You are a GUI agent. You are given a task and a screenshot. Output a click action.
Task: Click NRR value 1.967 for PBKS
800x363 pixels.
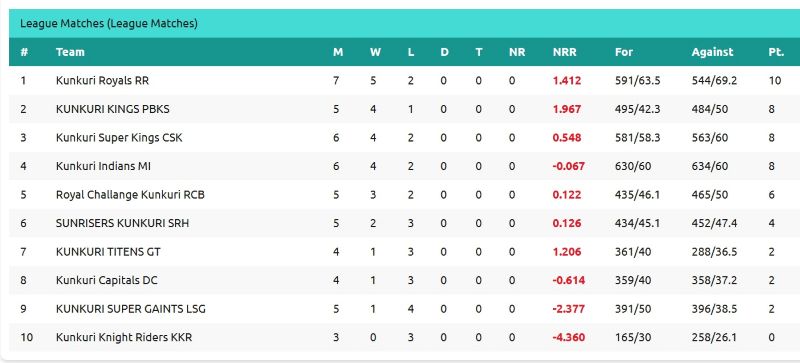click(566, 109)
